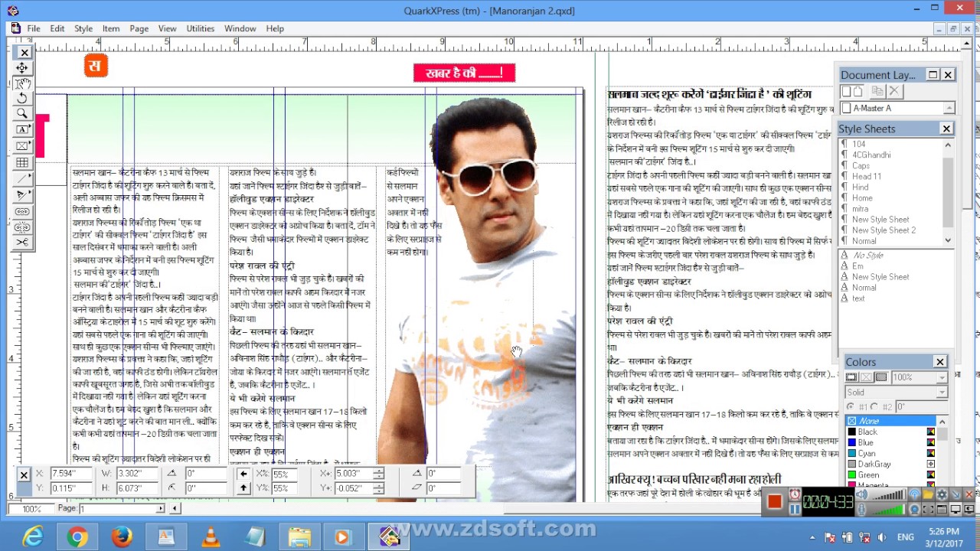
Task: Click the blank facing page icon in Document Layout
Action: tap(858, 92)
